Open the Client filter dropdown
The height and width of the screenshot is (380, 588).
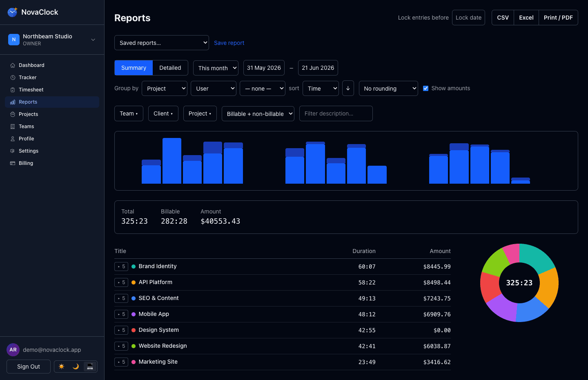[163, 113]
